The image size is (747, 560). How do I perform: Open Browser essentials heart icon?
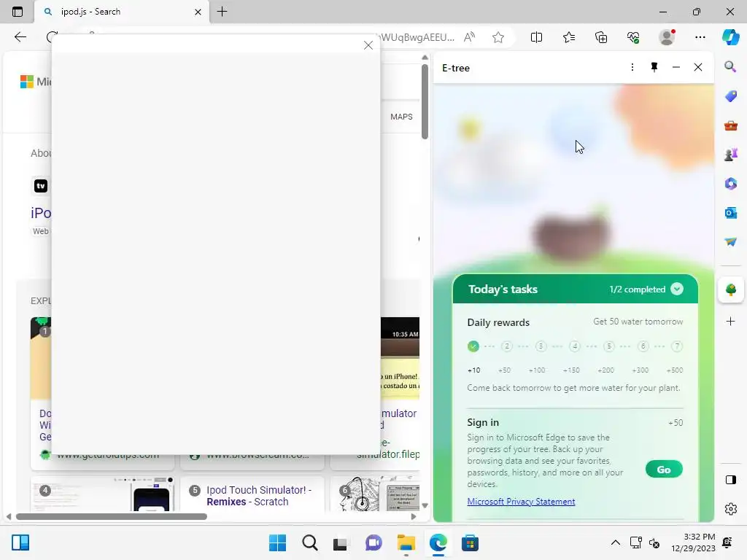[x=633, y=37]
